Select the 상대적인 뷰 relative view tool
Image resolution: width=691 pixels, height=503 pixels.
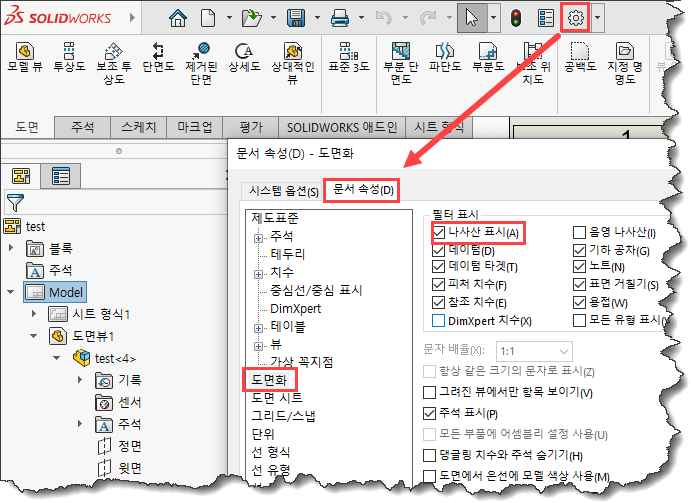pos(293,64)
